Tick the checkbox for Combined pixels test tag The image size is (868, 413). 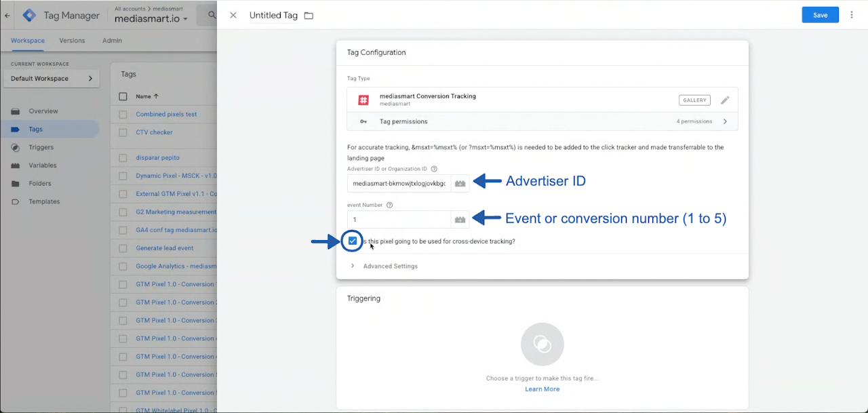click(123, 115)
